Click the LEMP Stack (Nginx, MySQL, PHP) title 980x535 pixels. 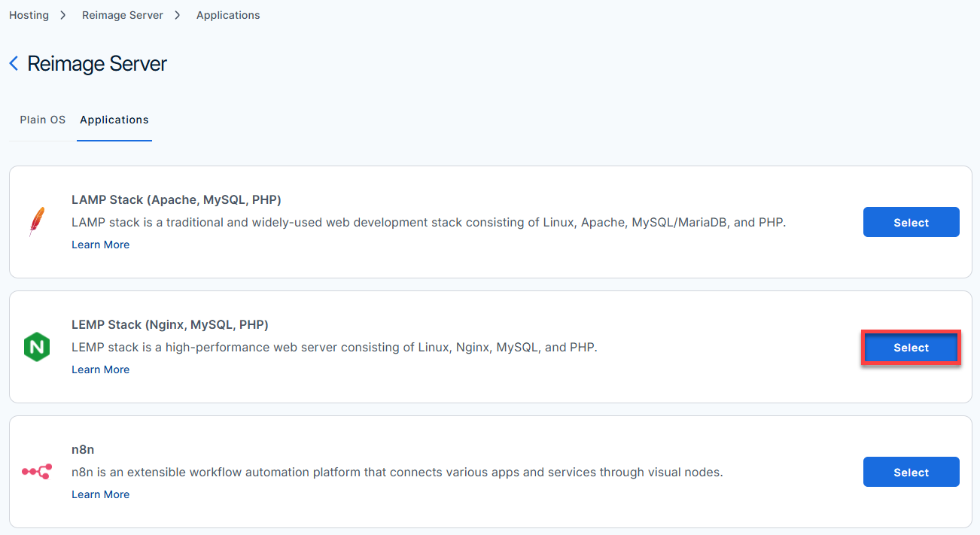click(170, 325)
